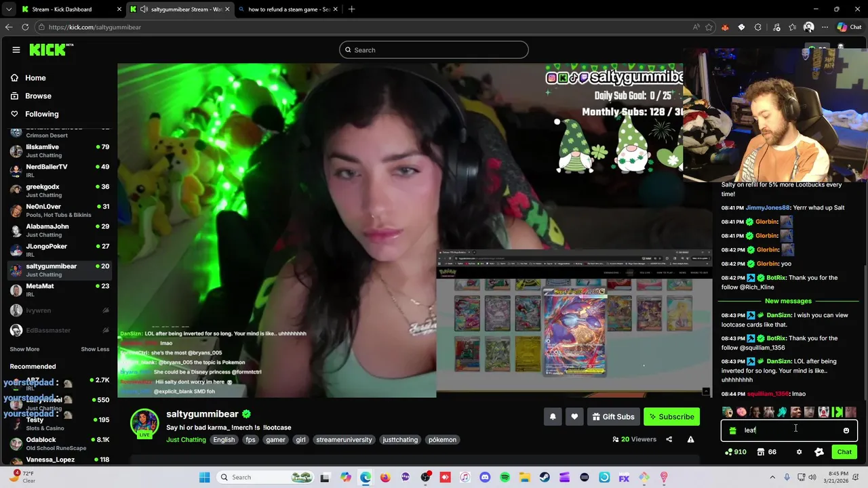Open the Just Chatting category link
Image resolution: width=868 pixels, height=488 pixels.
tap(186, 439)
